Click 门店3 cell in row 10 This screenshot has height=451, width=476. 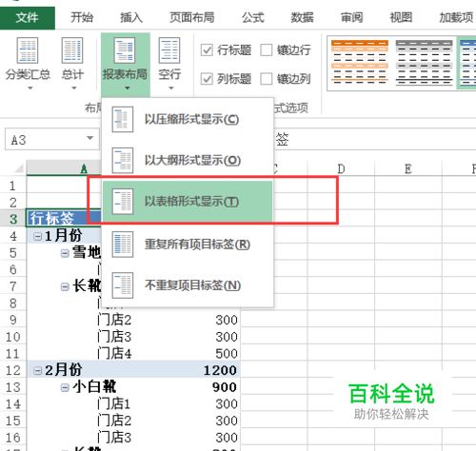pos(114,337)
